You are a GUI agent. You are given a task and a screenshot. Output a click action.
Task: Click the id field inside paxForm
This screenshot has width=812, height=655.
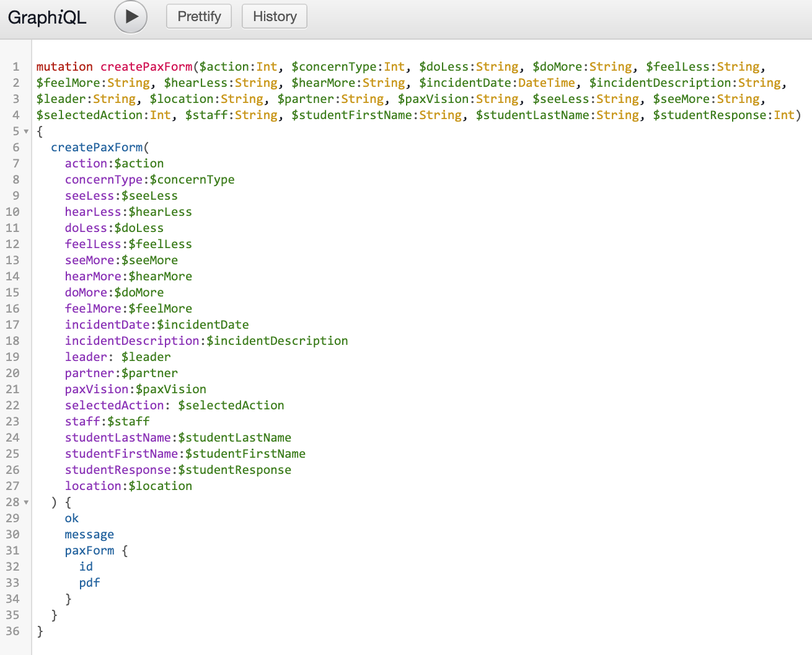86,567
